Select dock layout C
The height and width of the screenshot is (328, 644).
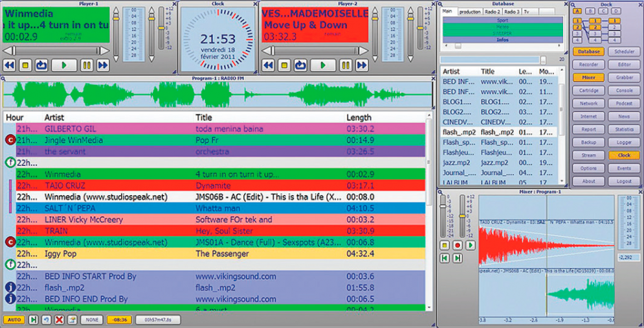(x=603, y=11)
